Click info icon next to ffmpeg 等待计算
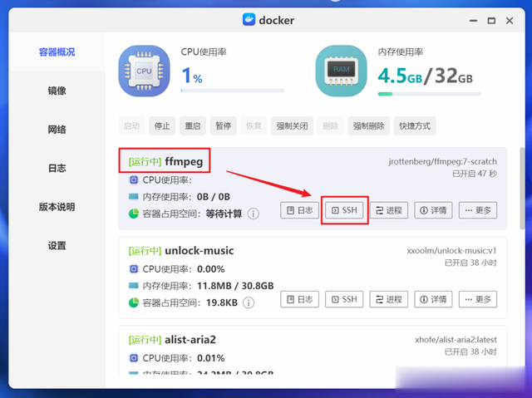532x398 pixels. pos(253,214)
